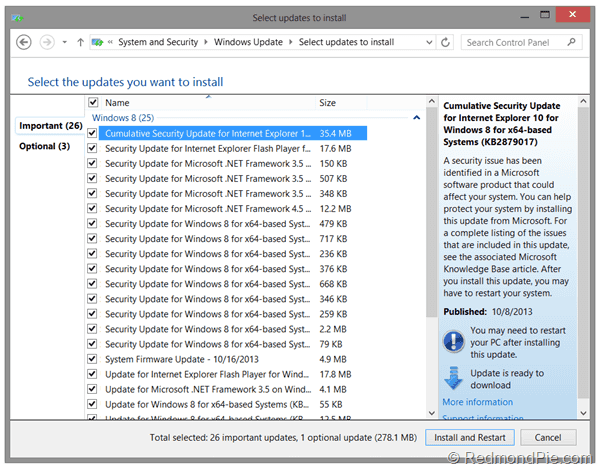Image resolution: width=600 pixels, height=469 pixels.
Task: Uncheck the 12.2 MB .NET Framework 4.5 update
Action: (92, 208)
